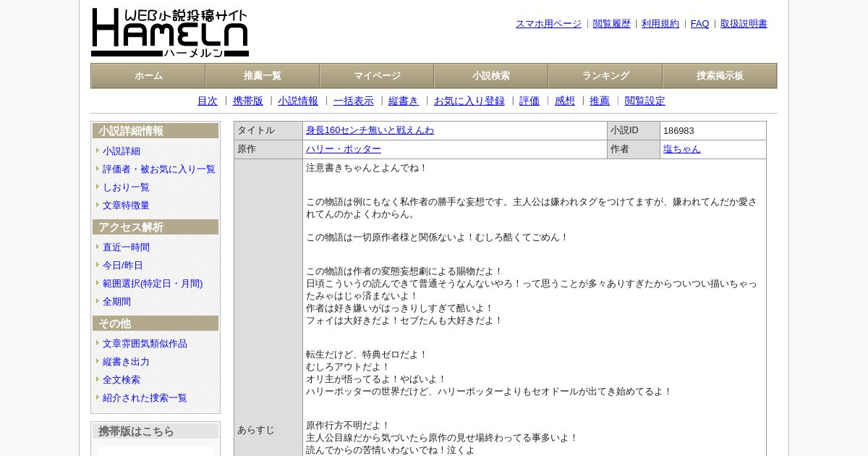Open 文章雰囲気類似作品 in the sidebar
The width and height of the screenshot is (868, 456).
point(145,344)
